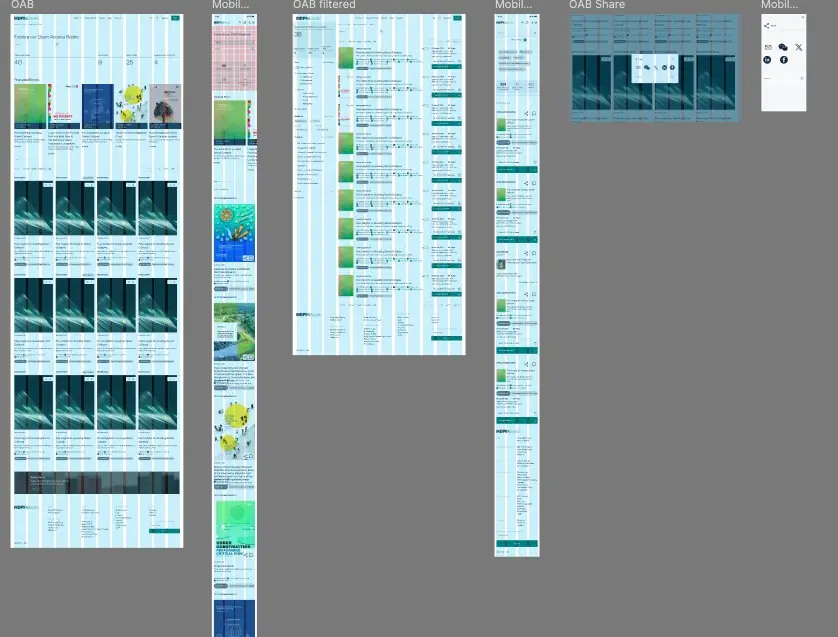The image size is (838, 637).
Task: Click the MDPI Books logo in the OAB frame header
Action: 26,18
